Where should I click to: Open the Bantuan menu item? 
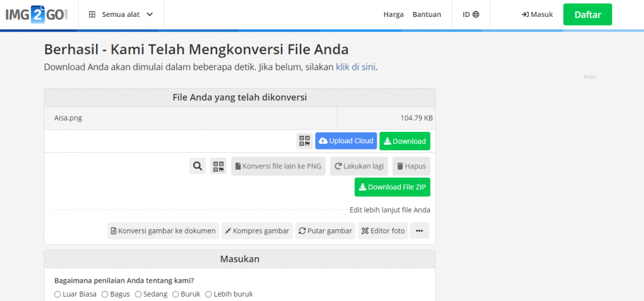(426, 14)
